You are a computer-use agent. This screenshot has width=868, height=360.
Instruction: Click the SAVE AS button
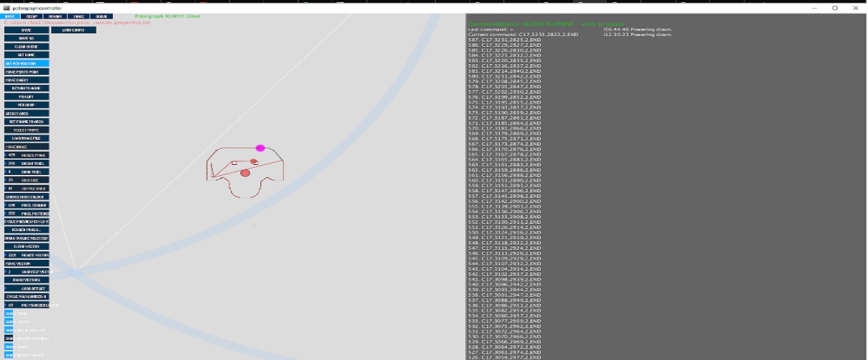coord(27,38)
